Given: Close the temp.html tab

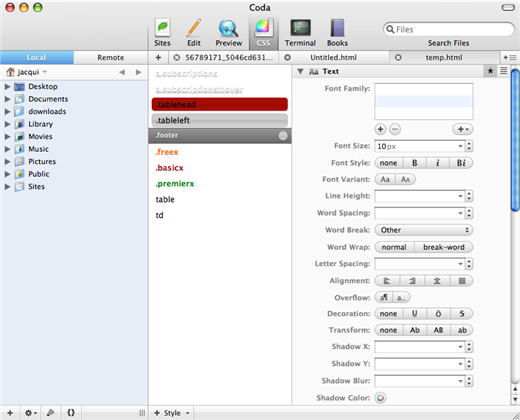Looking at the screenshot, I should point(398,58).
